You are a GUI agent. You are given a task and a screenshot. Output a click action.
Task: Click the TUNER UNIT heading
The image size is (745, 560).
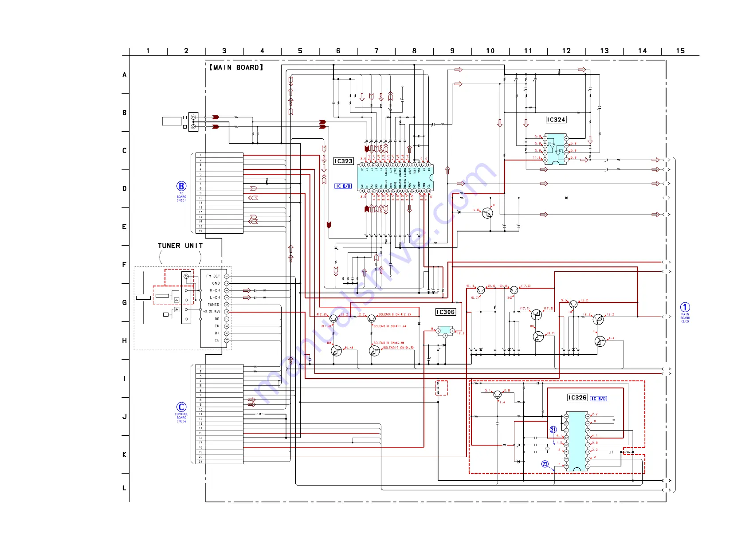(x=180, y=246)
